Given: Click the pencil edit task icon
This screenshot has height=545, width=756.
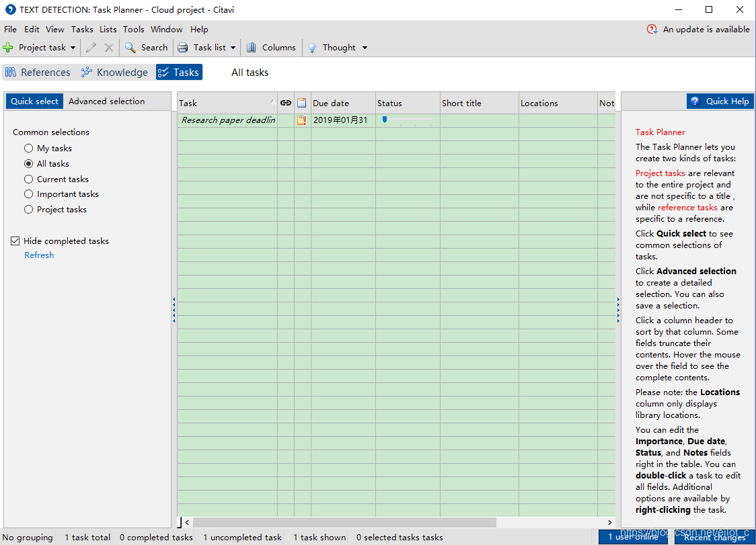Looking at the screenshot, I should pos(91,47).
